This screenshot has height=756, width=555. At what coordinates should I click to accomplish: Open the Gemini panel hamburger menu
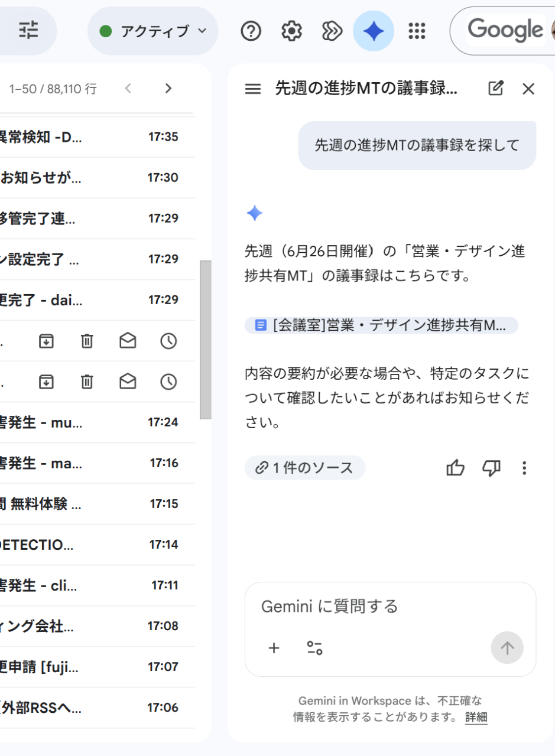click(x=253, y=89)
